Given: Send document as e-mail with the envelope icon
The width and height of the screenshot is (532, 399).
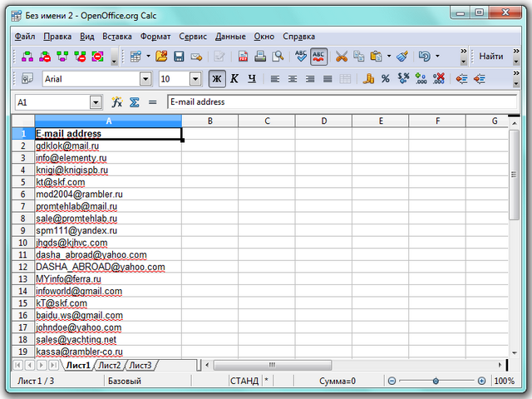Looking at the screenshot, I should 196,57.
